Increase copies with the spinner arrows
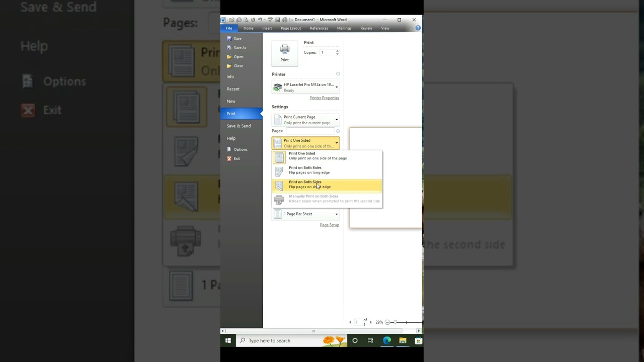Viewport: 644px width, 362px height. [338, 51]
